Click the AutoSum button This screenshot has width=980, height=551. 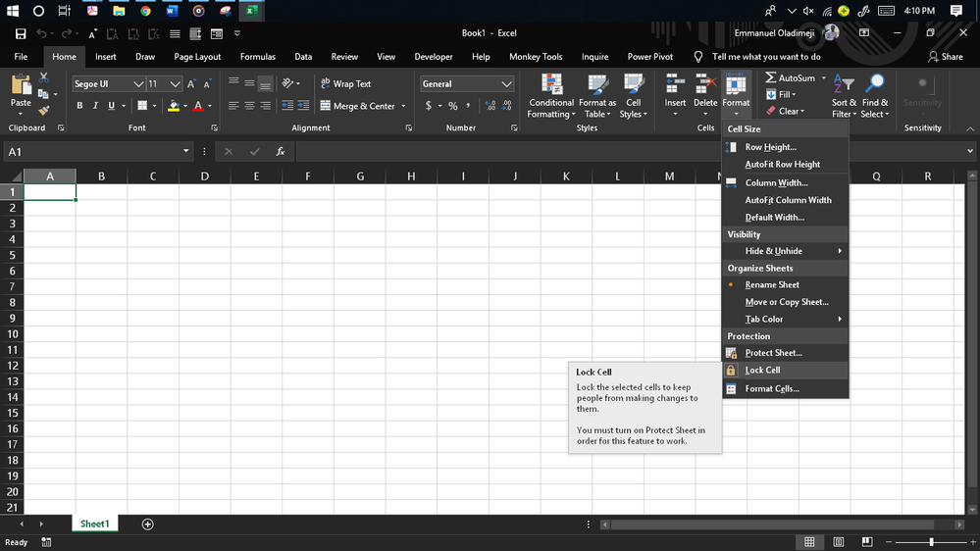(791, 78)
